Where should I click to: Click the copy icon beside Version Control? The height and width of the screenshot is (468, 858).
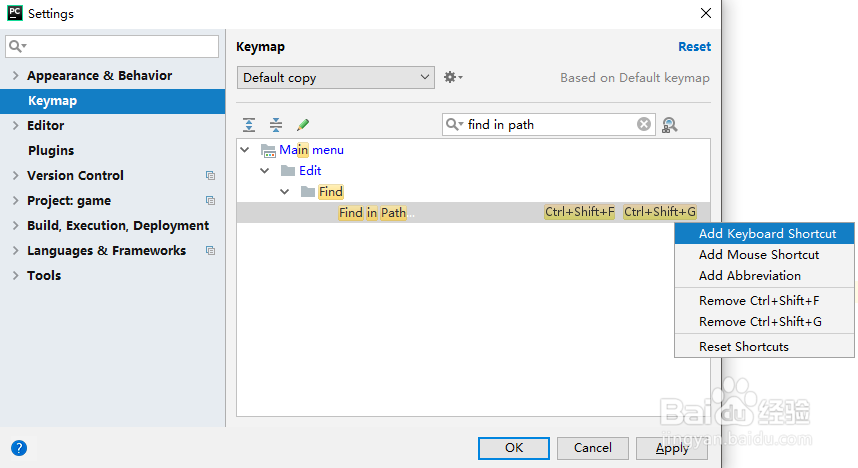point(210,176)
